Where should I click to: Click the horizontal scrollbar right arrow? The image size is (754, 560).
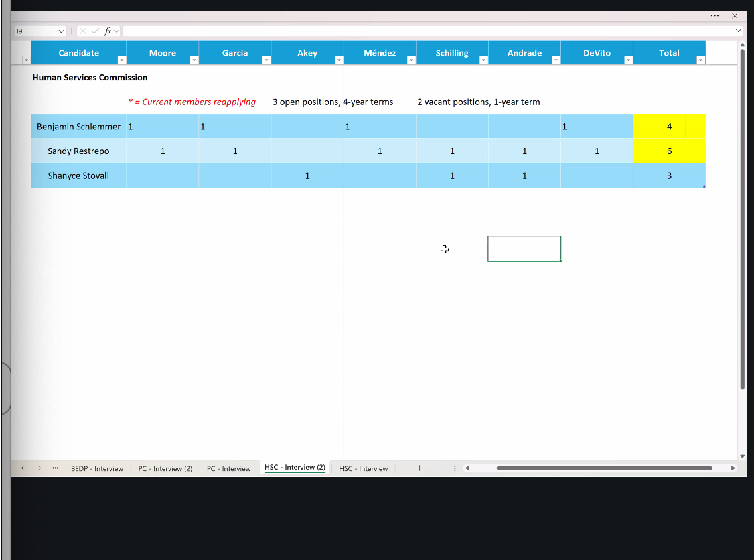(733, 468)
